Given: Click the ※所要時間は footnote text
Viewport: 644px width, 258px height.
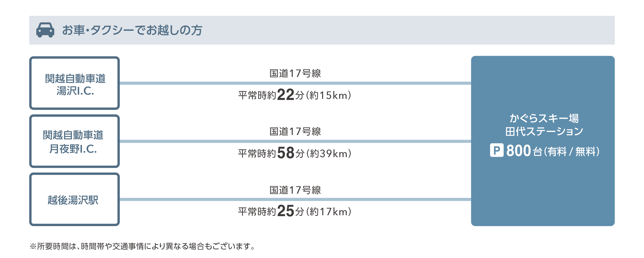Looking at the screenshot, I should 142,246.
